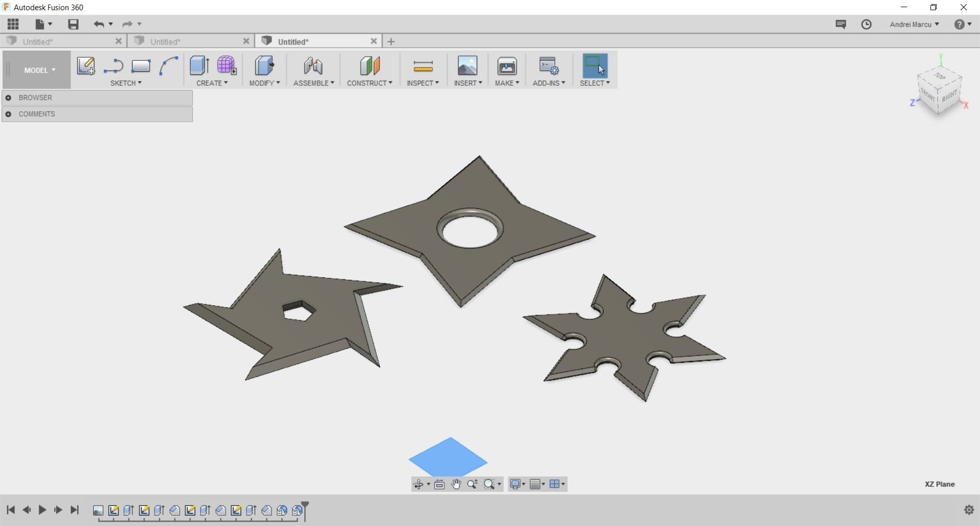980x526 pixels.
Task: Activate the Pan tool in navigation bar
Action: pos(456,484)
